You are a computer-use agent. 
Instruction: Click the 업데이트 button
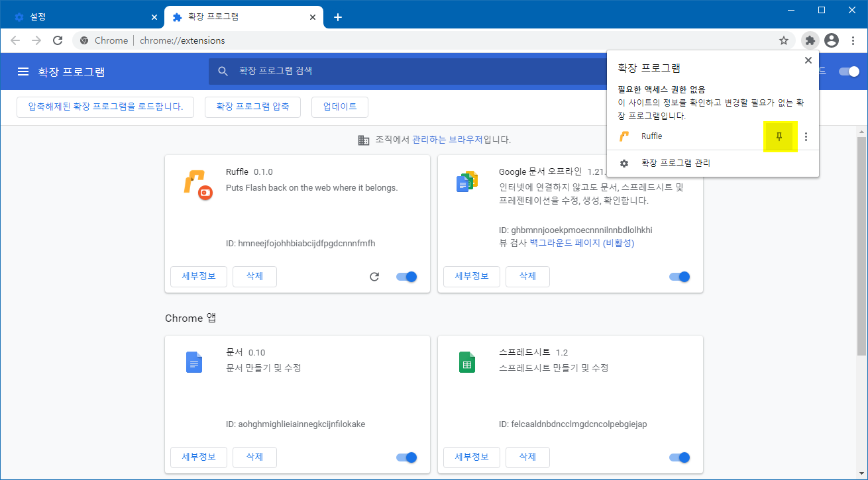point(340,107)
